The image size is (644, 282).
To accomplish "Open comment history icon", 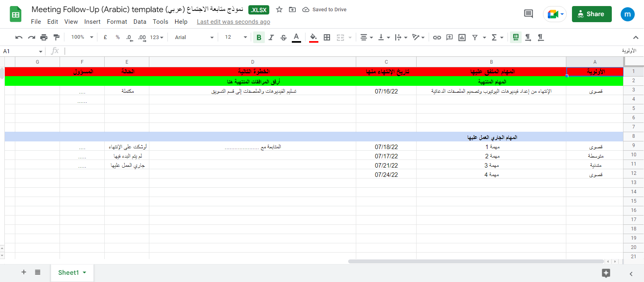I will coord(528,14).
